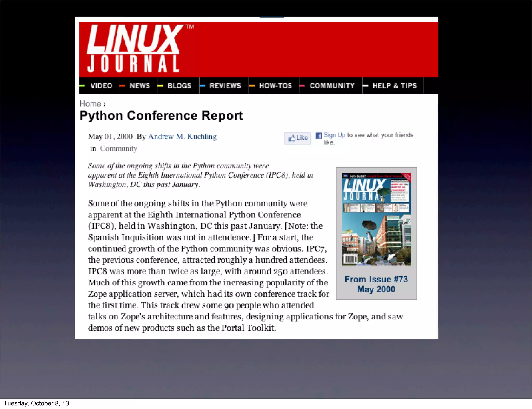Viewport: 532px width, 409px height.
Task: Click the Sign Up Facebook link
Action: point(334,135)
